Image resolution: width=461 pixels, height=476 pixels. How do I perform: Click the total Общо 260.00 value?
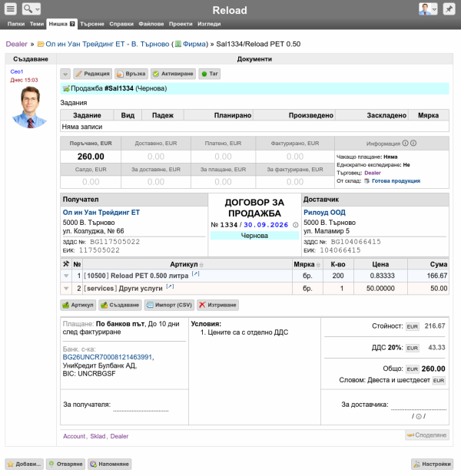click(433, 369)
